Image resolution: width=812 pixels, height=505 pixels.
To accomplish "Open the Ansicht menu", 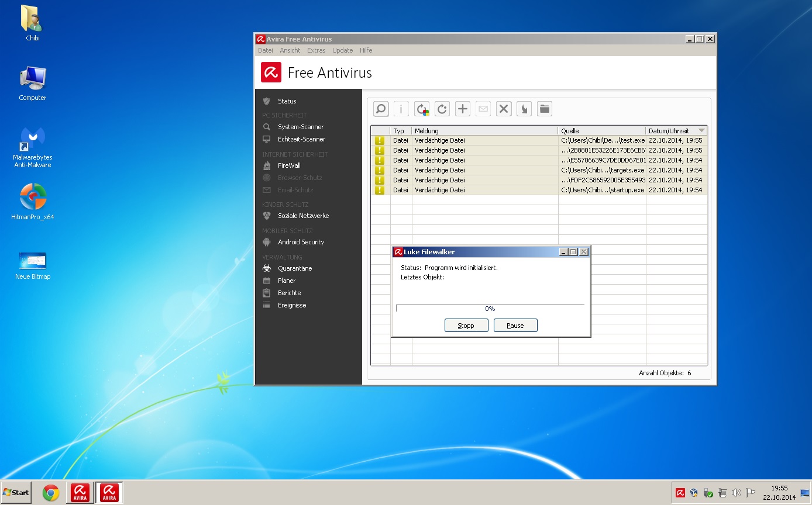I will (x=290, y=50).
